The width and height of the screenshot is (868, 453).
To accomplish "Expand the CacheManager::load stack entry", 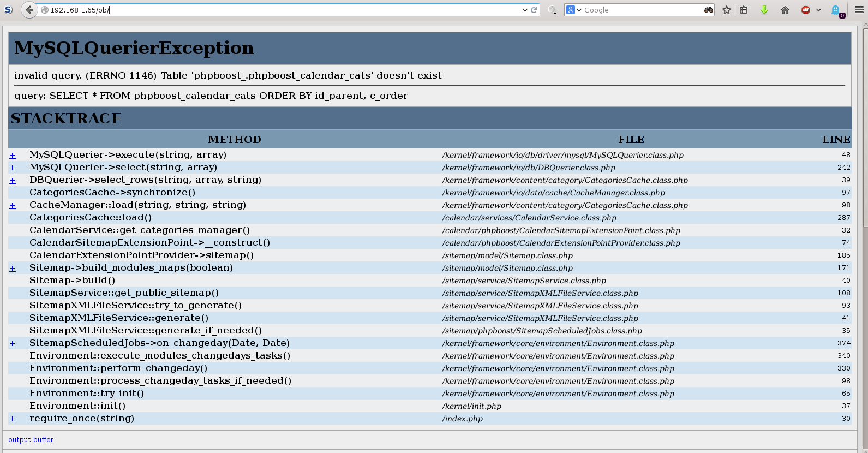I will coord(13,206).
